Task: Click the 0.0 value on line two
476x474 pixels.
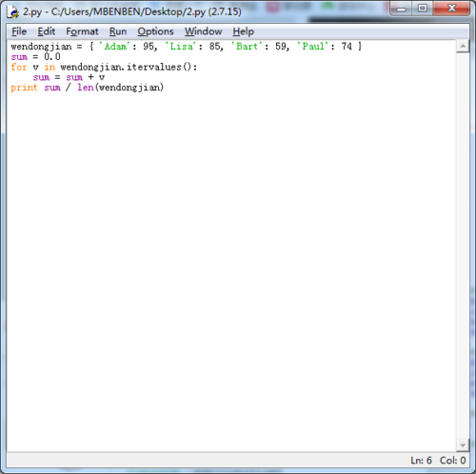Action: pos(52,56)
